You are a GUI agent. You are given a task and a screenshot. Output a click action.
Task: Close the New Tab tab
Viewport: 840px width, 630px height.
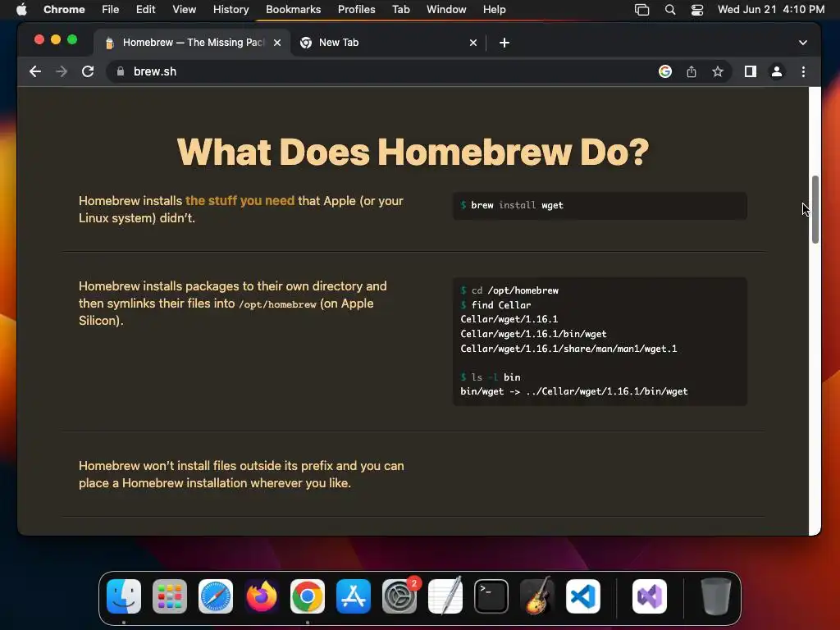tap(473, 43)
